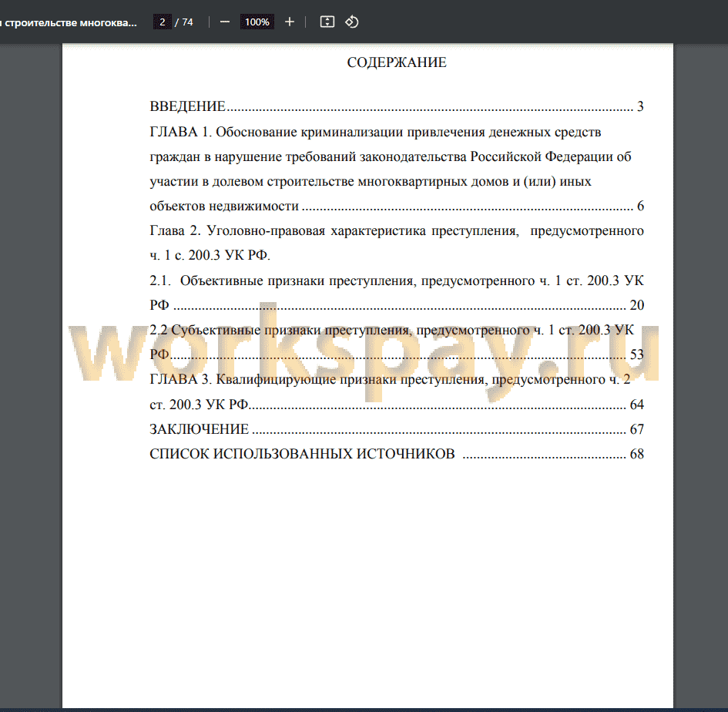Screen dimensions: 728x712
Task: Click the Глава 2 contents entry
Action: point(397,243)
